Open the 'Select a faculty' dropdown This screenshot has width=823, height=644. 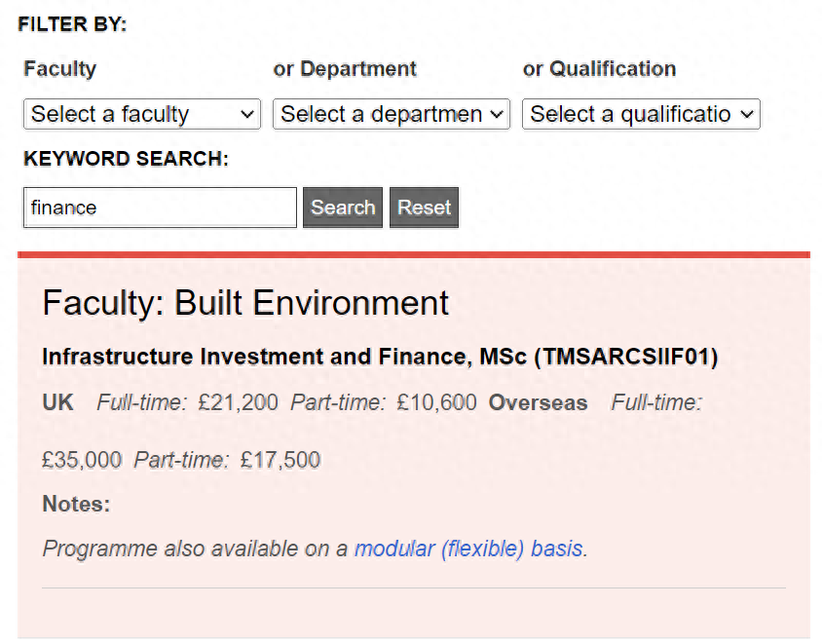tap(141, 114)
